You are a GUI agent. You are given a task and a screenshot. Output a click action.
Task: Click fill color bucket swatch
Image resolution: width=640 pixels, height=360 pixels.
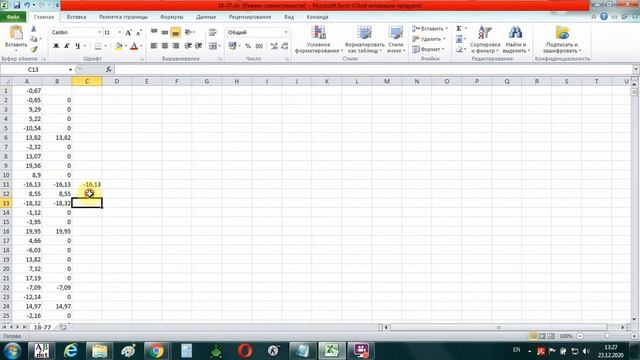pyautogui.click(x=118, y=46)
